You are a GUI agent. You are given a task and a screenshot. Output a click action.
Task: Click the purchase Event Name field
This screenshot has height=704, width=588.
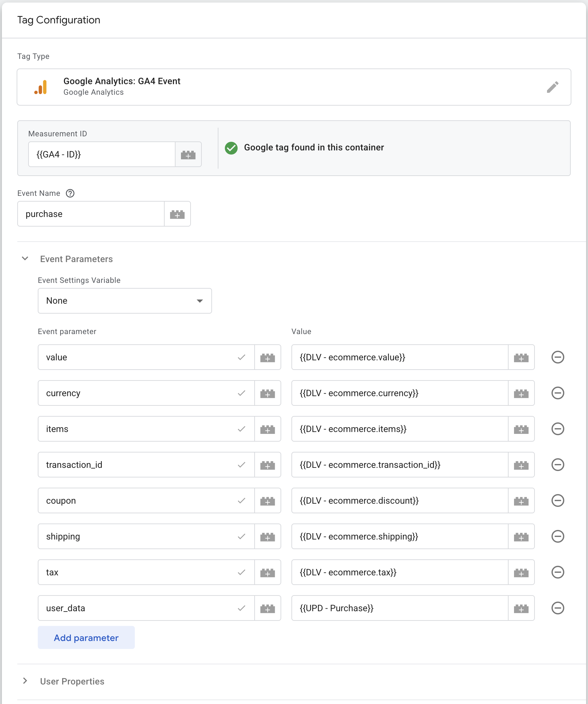click(91, 214)
